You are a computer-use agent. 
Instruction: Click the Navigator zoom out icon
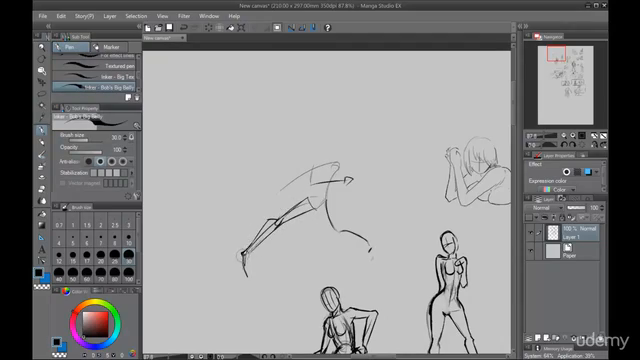564,136
